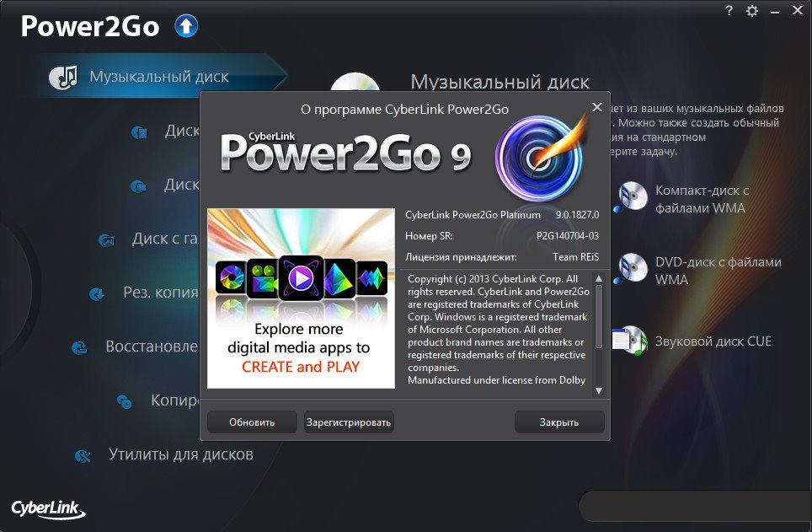
Task: Click the audio waveform app icon in banner
Action: pyautogui.click(x=371, y=277)
